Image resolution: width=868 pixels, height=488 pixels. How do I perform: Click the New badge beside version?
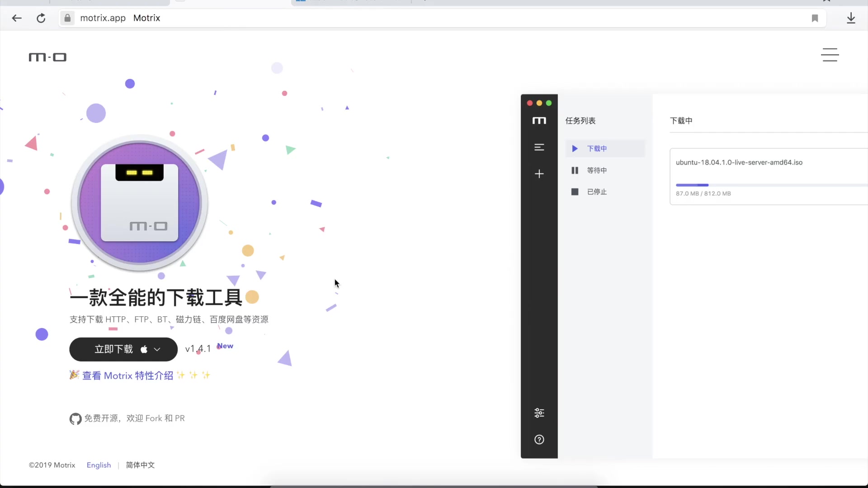(x=225, y=346)
